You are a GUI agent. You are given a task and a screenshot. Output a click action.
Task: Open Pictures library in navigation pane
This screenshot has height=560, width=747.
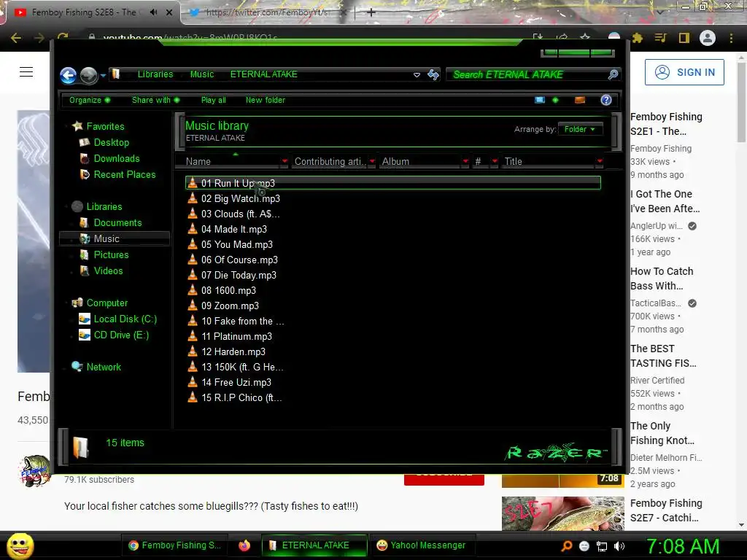111,254
